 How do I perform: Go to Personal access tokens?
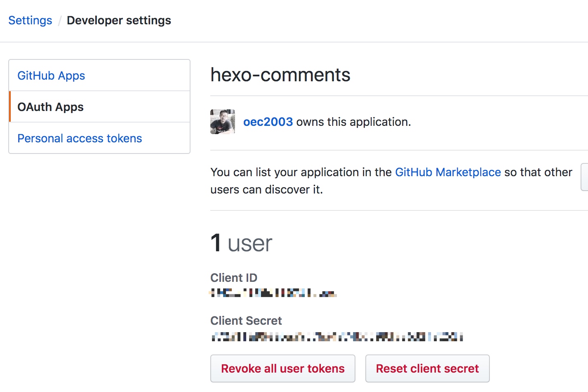pyautogui.click(x=80, y=138)
